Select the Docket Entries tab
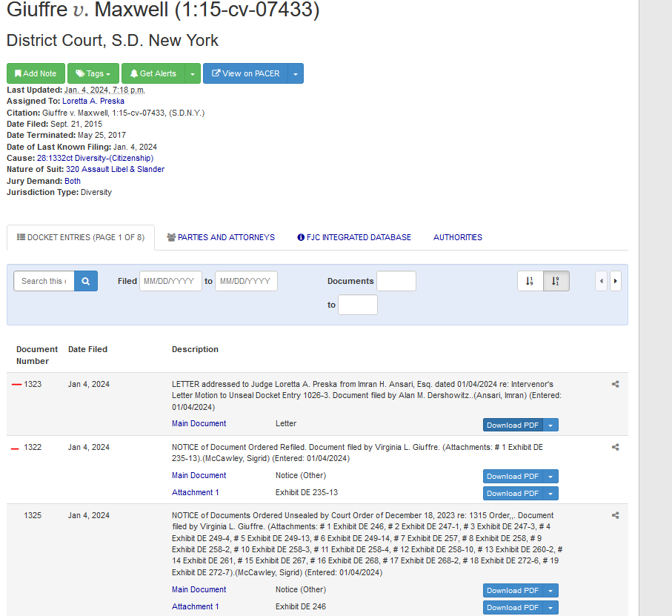Image resolution: width=672 pixels, height=616 pixels. (x=81, y=237)
